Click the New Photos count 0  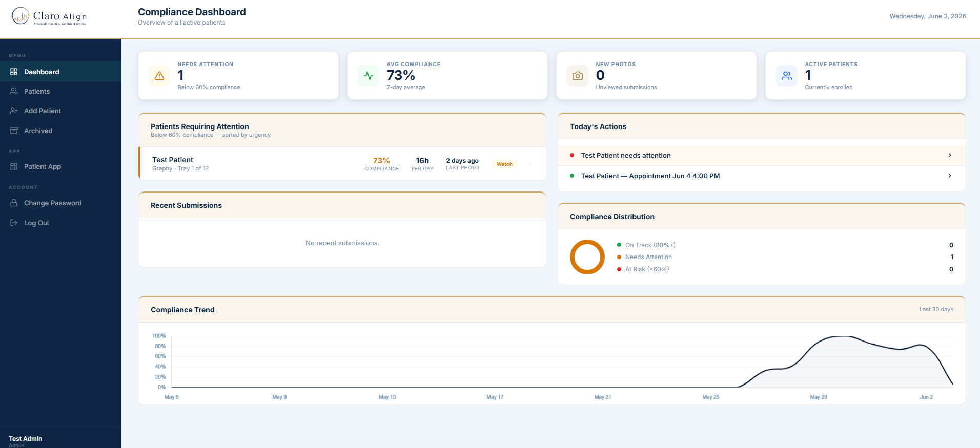click(600, 75)
